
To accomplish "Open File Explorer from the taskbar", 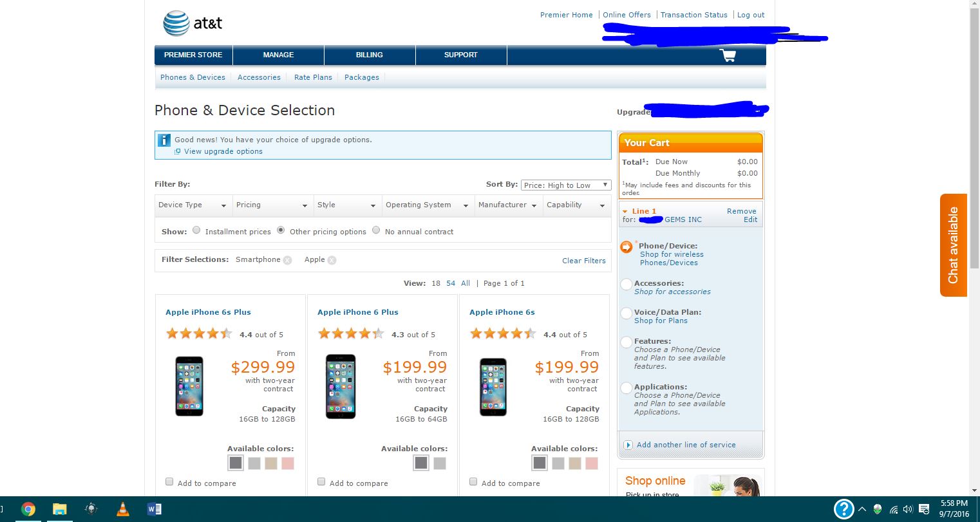I will (x=59, y=509).
